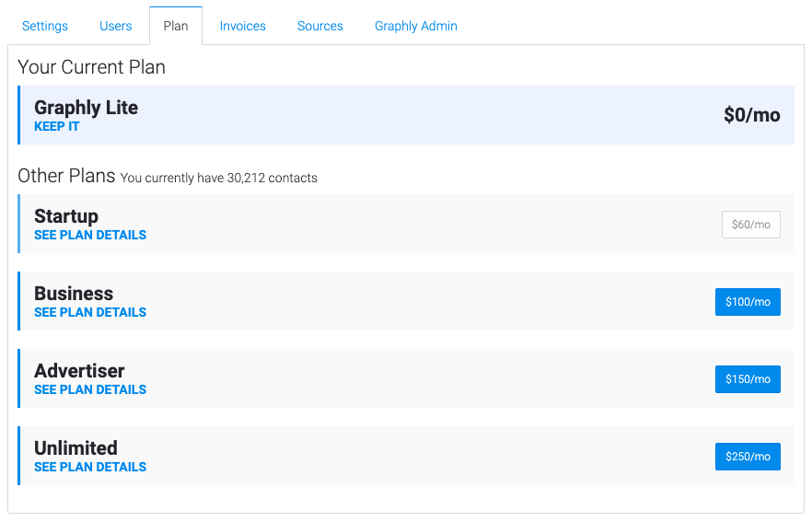Click the Business plan heading
Viewport: 812px width, 522px height.
pos(74,294)
